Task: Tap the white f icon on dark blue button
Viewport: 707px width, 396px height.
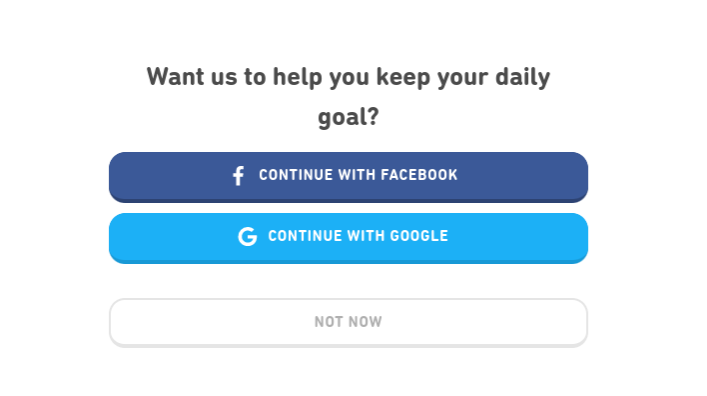Action: point(239,176)
